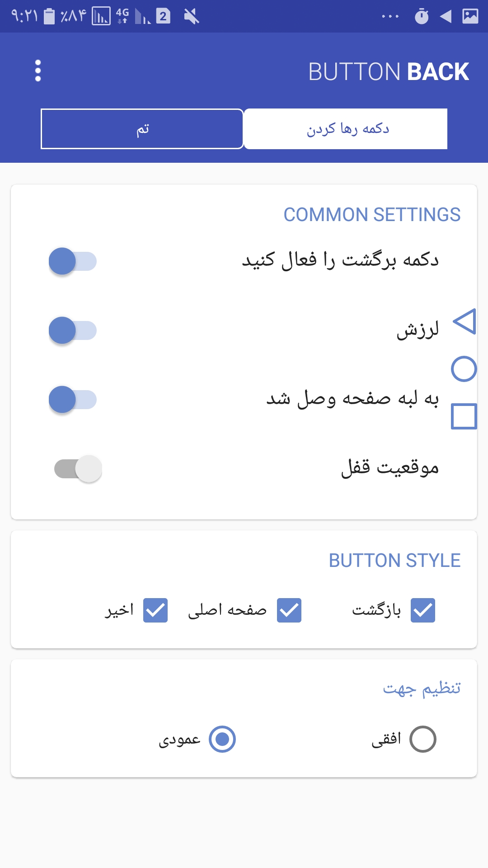Tap the muted sound status icon

(192, 16)
